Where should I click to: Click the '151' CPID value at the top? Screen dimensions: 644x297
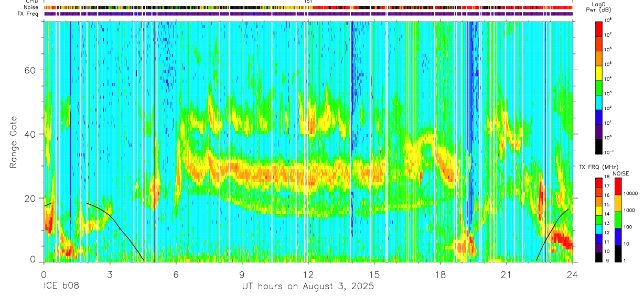[x=308, y=2]
